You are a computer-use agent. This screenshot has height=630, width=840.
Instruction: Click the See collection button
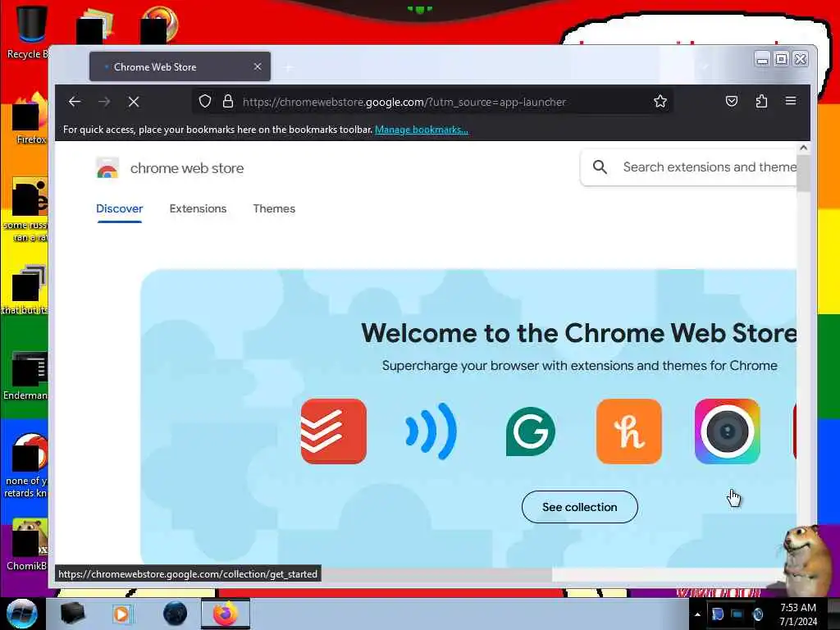point(580,507)
